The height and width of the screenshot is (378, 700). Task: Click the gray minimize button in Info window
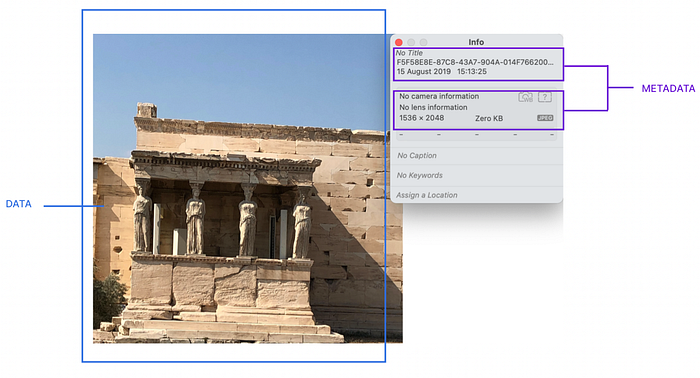click(x=411, y=42)
